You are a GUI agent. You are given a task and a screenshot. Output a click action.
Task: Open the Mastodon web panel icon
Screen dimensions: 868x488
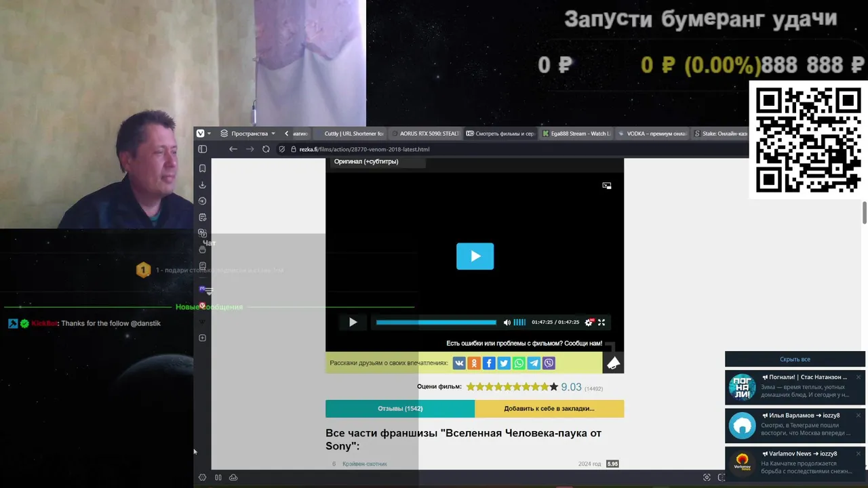[x=202, y=289]
